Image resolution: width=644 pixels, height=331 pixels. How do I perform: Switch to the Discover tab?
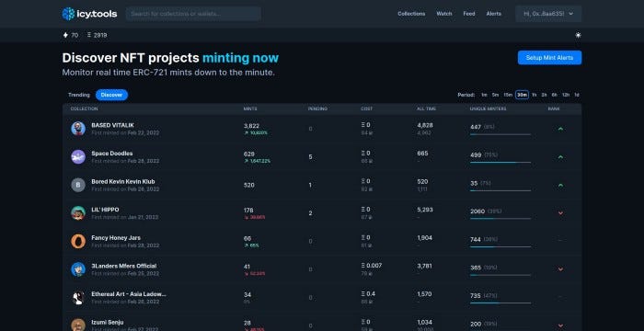(x=111, y=95)
